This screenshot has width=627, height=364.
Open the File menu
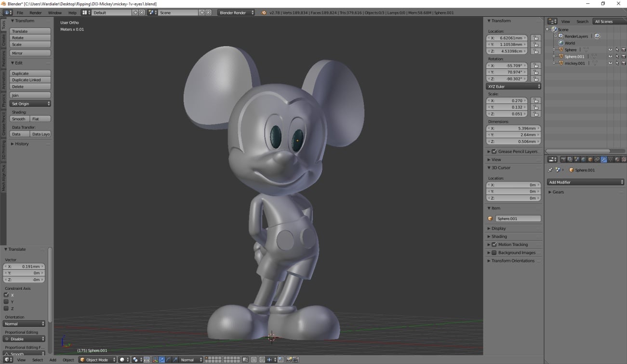20,13
